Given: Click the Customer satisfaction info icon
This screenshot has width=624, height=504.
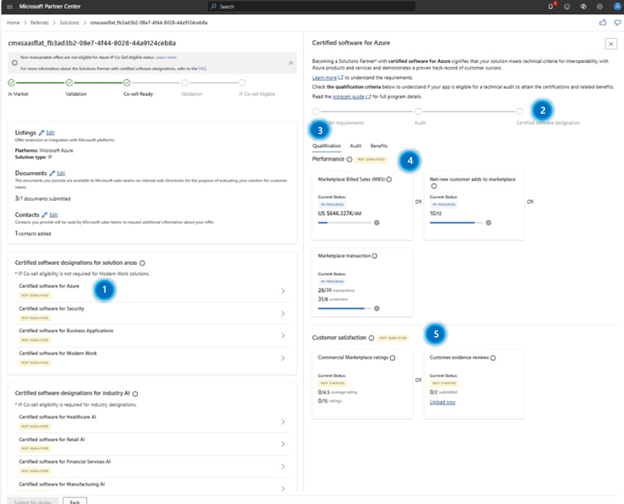Looking at the screenshot, I should tap(371, 338).
